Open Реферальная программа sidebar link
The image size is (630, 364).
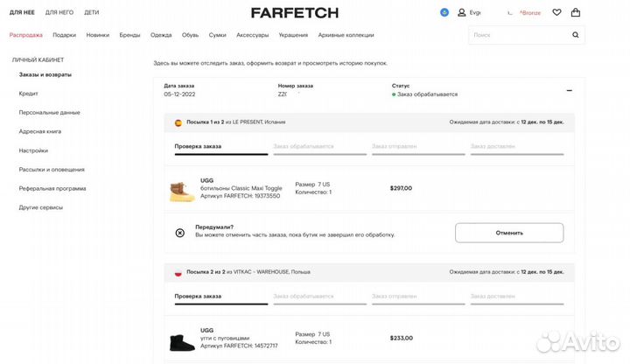pos(52,188)
